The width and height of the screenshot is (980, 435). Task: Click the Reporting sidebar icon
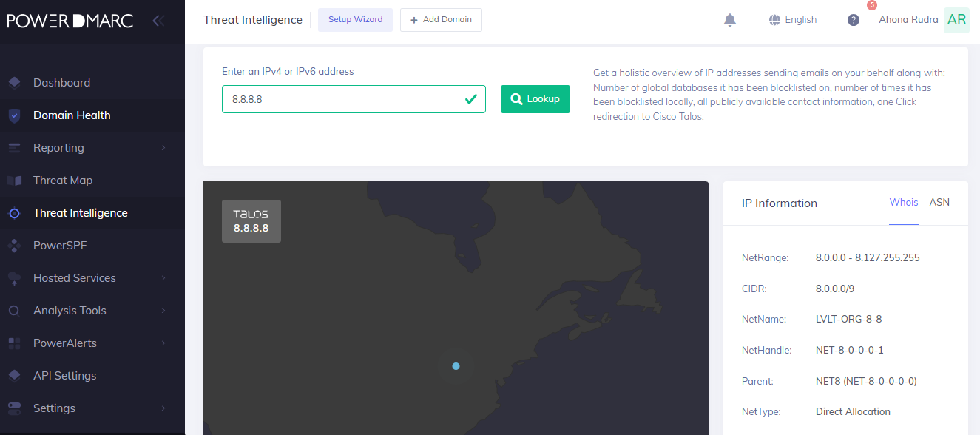coord(14,148)
